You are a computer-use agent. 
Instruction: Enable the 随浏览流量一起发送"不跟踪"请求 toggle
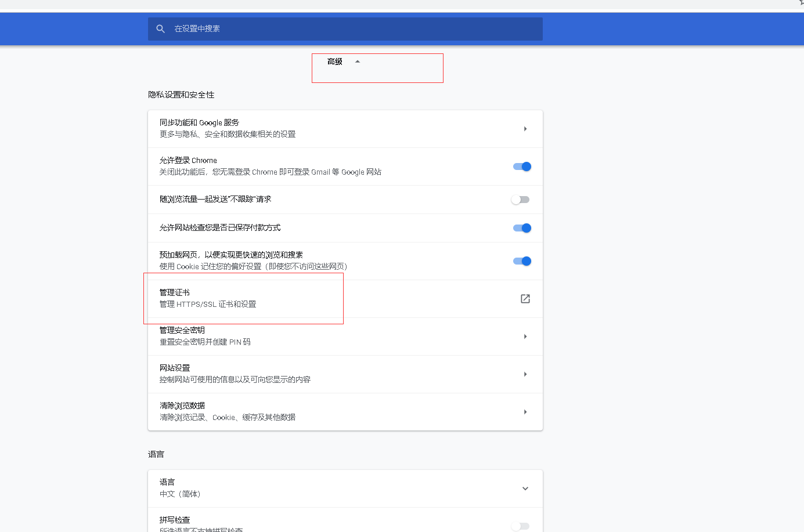coord(521,199)
